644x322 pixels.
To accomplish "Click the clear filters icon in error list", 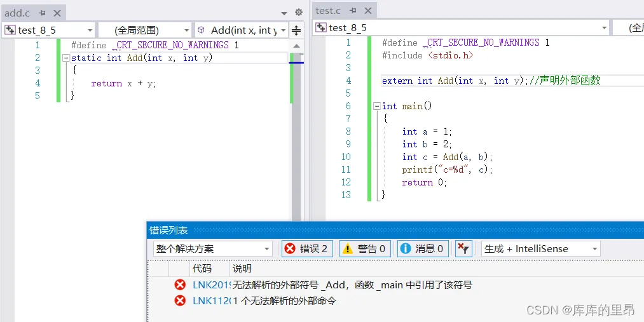I will [463, 248].
